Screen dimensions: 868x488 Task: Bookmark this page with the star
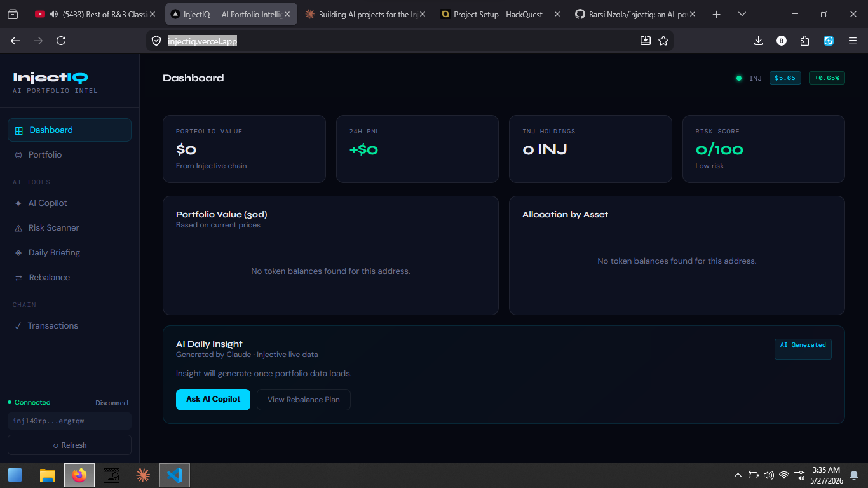[x=663, y=41]
